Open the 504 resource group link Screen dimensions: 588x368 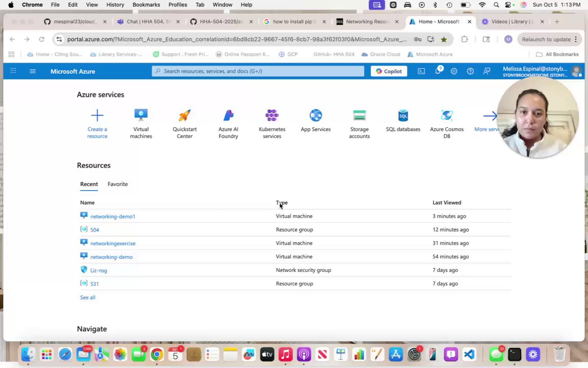tap(94, 230)
